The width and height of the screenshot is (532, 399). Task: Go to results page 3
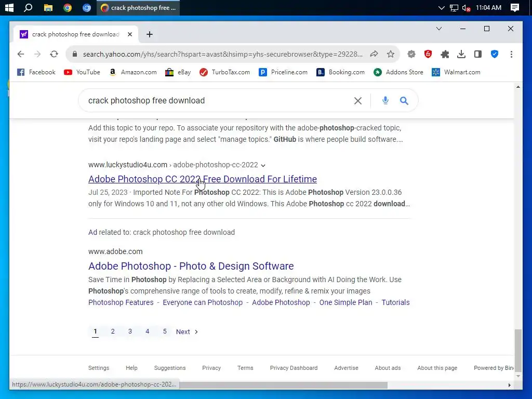tap(130, 331)
